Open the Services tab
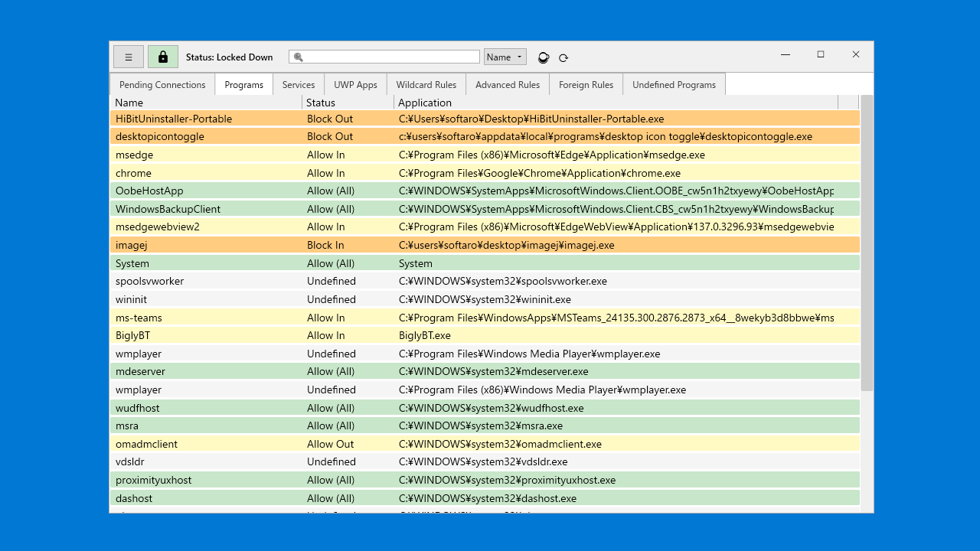 [x=299, y=85]
